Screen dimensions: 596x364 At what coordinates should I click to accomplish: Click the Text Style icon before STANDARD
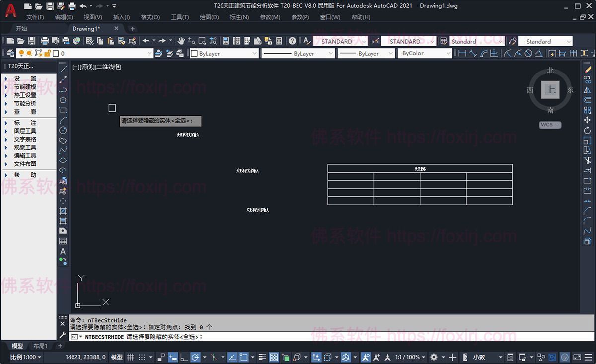tap(307, 41)
